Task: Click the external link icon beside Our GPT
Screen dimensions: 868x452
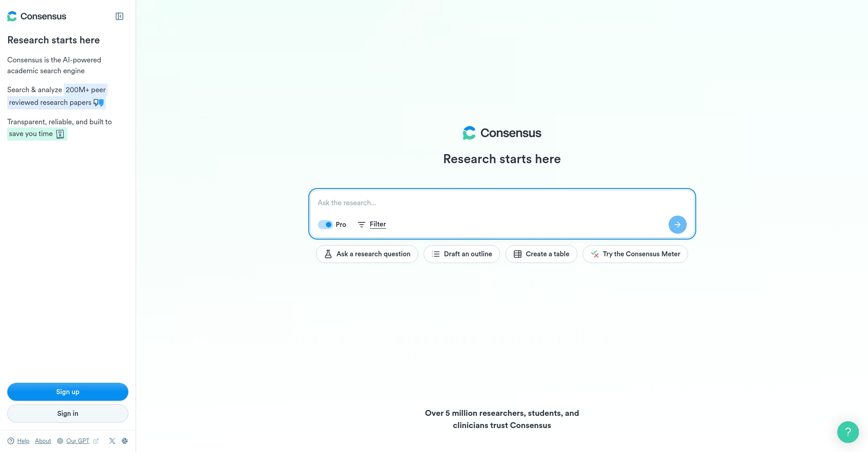Action: [x=96, y=441]
